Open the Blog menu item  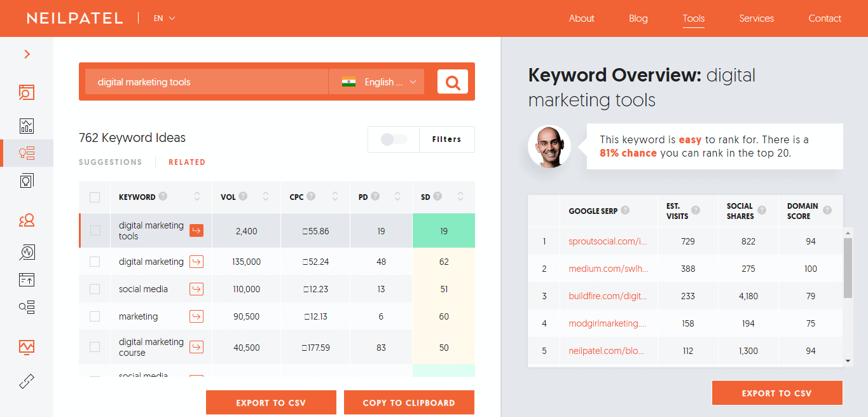638,18
